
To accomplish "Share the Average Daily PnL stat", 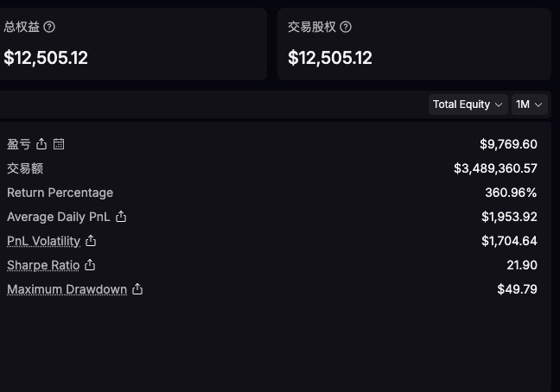I will tap(121, 217).
